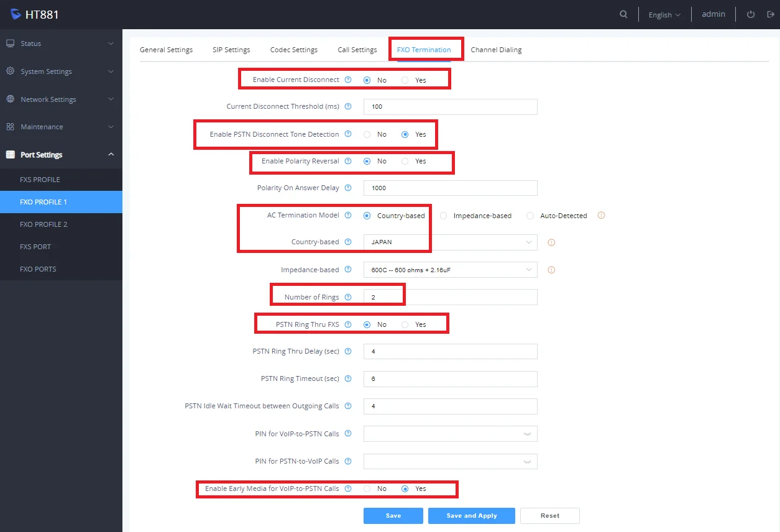Open help icon for PSTN Ring Timeout
This screenshot has width=780, height=532.
(348, 378)
